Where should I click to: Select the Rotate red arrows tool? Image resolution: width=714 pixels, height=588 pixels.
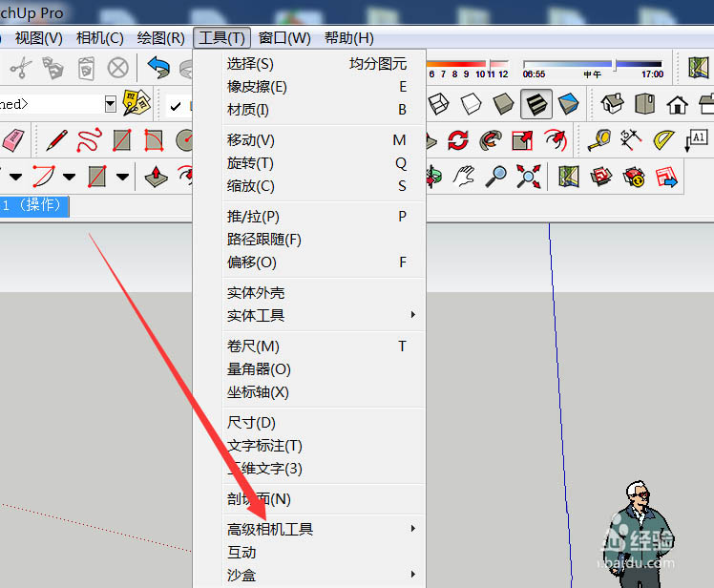pos(457,139)
